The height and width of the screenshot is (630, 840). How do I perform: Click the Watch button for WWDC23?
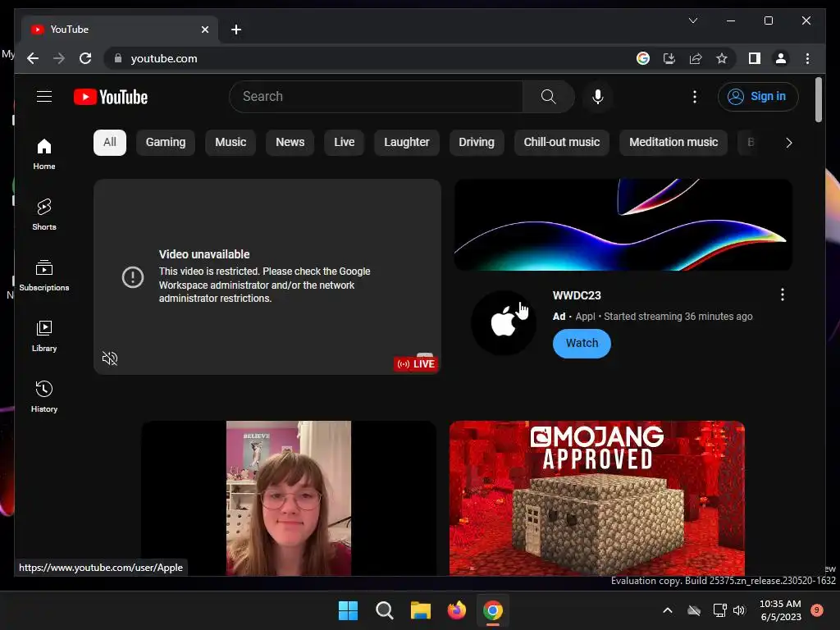(x=582, y=344)
